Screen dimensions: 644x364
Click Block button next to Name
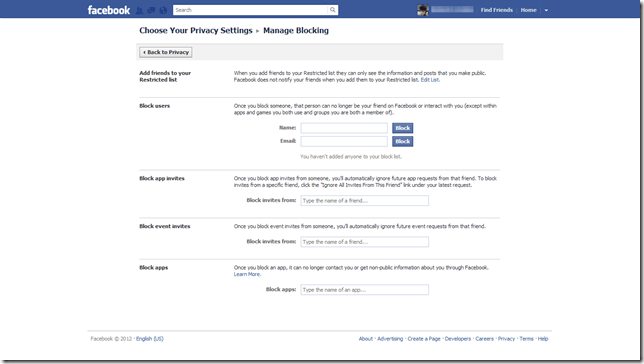point(402,128)
